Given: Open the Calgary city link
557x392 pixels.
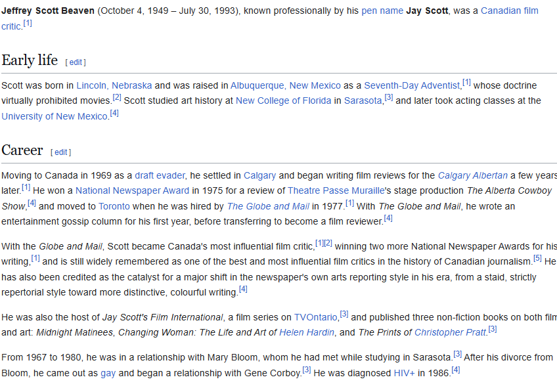Looking at the screenshot, I should 259,175.
